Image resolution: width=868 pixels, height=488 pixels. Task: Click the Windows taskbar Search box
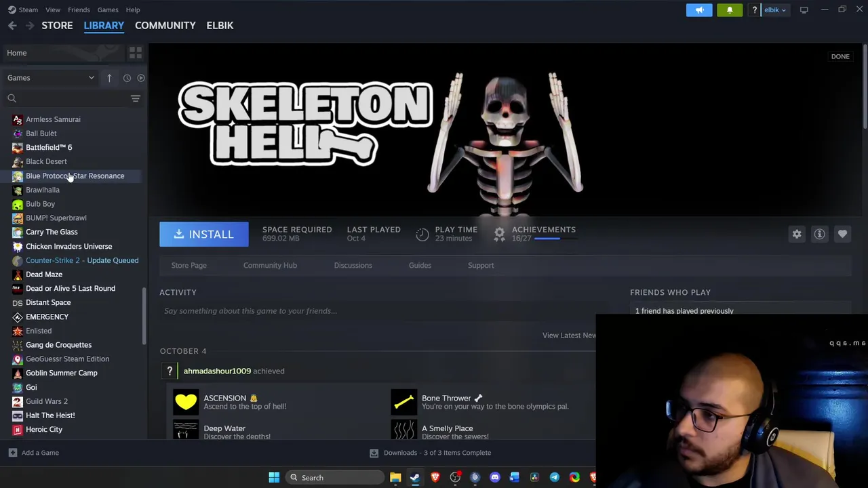coord(335,478)
